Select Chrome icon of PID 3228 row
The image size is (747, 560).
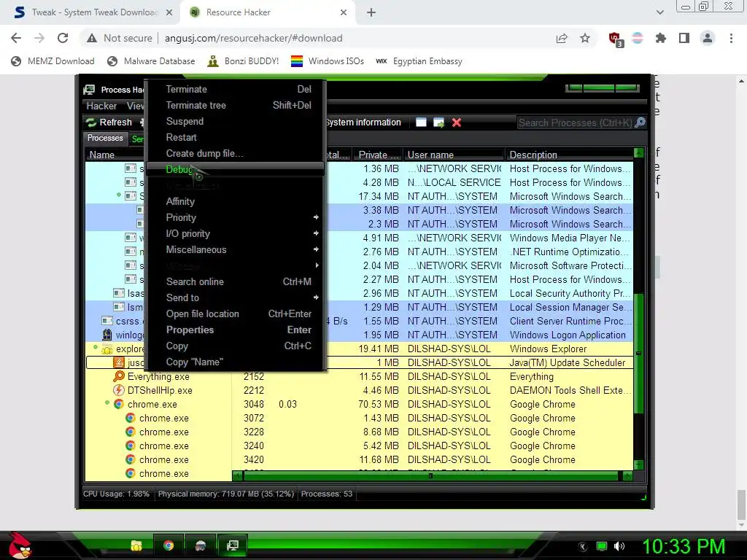130,432
